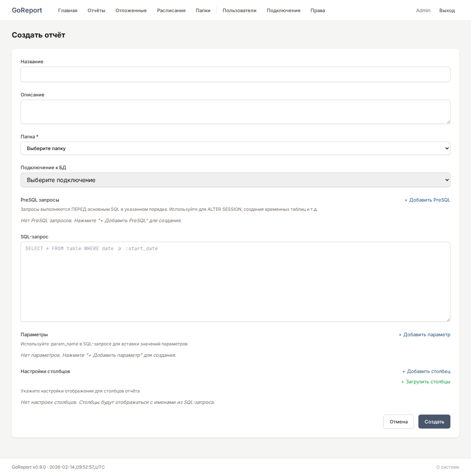Add a parameter with + Добавить параметр
This screenshot has width=471, height=476.
click(424, 335)
